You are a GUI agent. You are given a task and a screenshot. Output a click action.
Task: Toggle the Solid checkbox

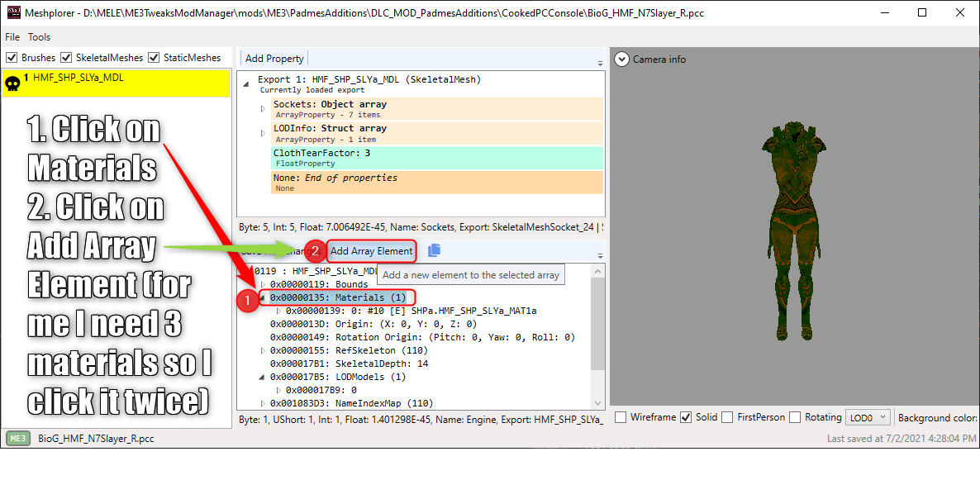[x=686, y=417]
